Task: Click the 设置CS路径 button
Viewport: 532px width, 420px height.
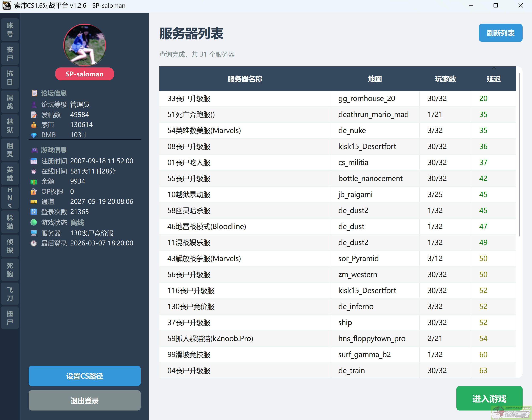Action: [84, 376]
